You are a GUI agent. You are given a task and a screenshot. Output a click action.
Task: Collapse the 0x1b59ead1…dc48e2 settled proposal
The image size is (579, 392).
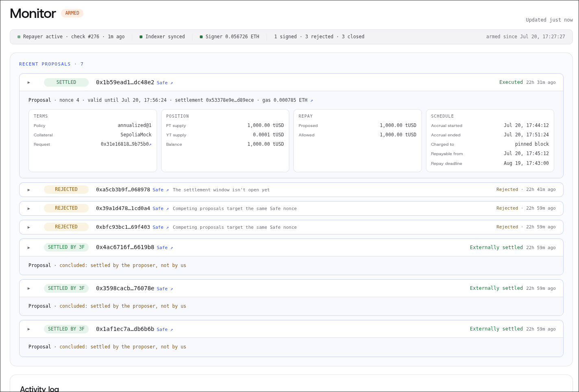pos(29,83)
